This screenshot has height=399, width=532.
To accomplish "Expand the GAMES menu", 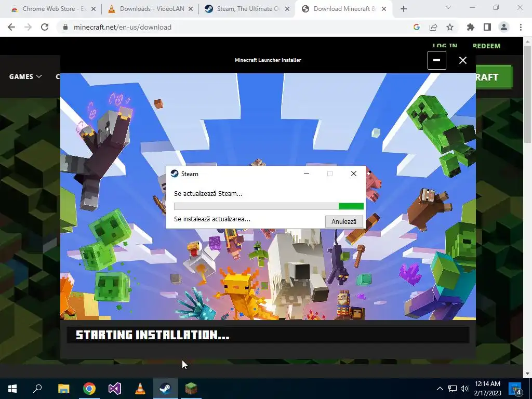I will [x=25, y=77].
